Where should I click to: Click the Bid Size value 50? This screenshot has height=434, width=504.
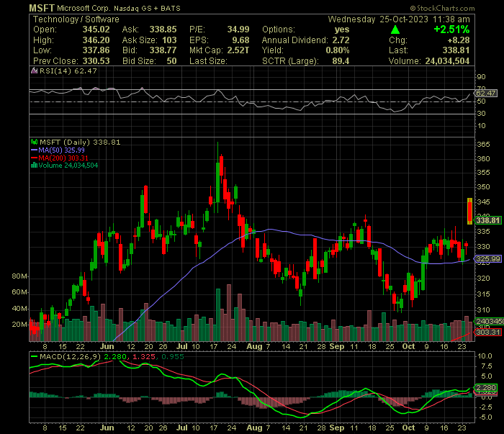(x=171, y=61)
